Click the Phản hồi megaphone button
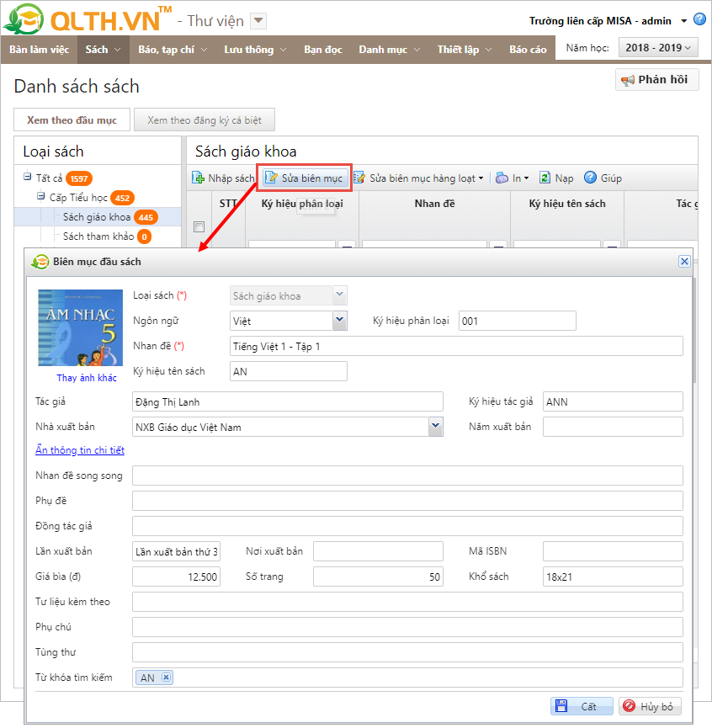712x728 pixels. [656, 80]
